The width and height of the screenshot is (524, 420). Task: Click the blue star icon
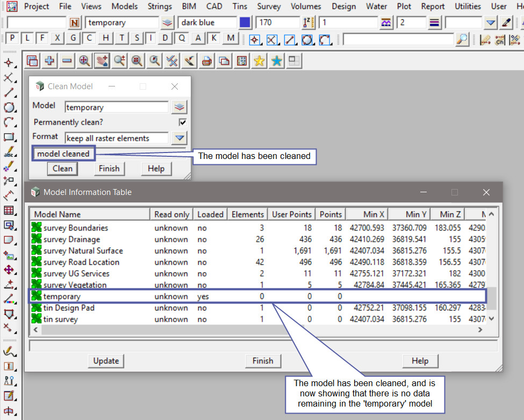(276, 61)
